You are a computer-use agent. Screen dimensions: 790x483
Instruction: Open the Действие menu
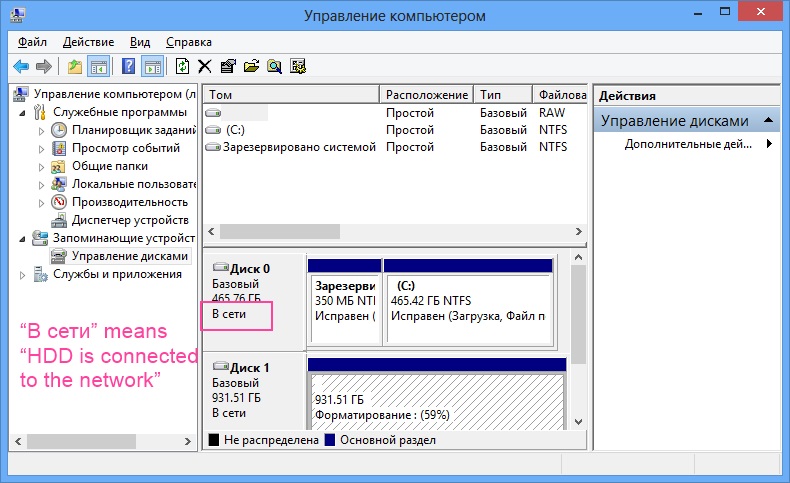click(x=88, y=42)
